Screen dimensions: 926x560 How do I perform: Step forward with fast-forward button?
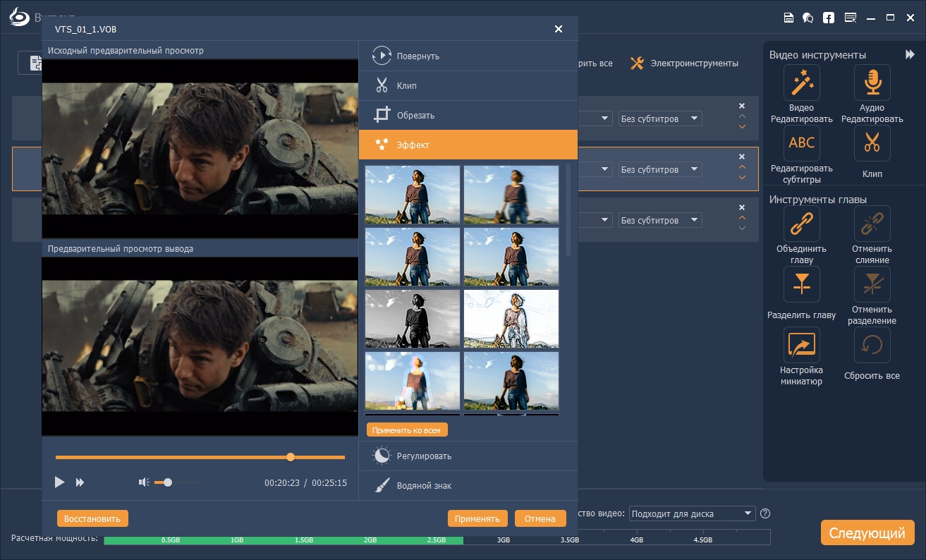80,482
